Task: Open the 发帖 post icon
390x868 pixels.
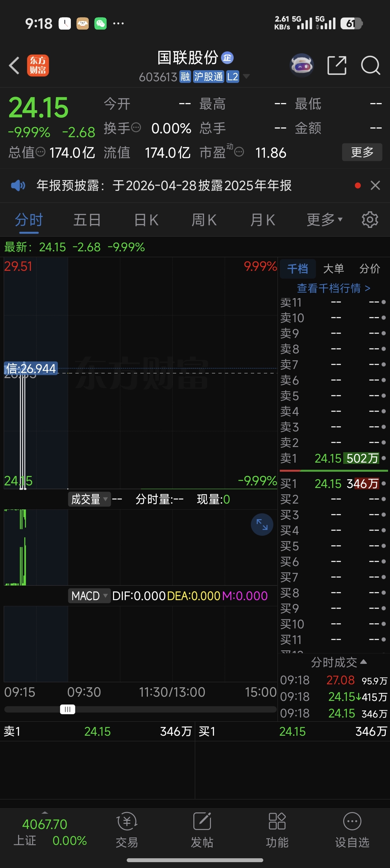Action: click(x=202, y=830)
